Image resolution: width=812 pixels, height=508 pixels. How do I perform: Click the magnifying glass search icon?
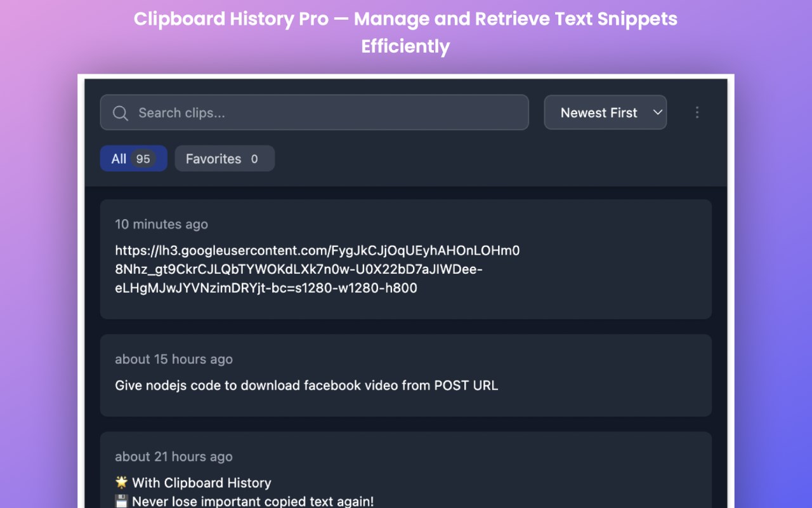121,113
